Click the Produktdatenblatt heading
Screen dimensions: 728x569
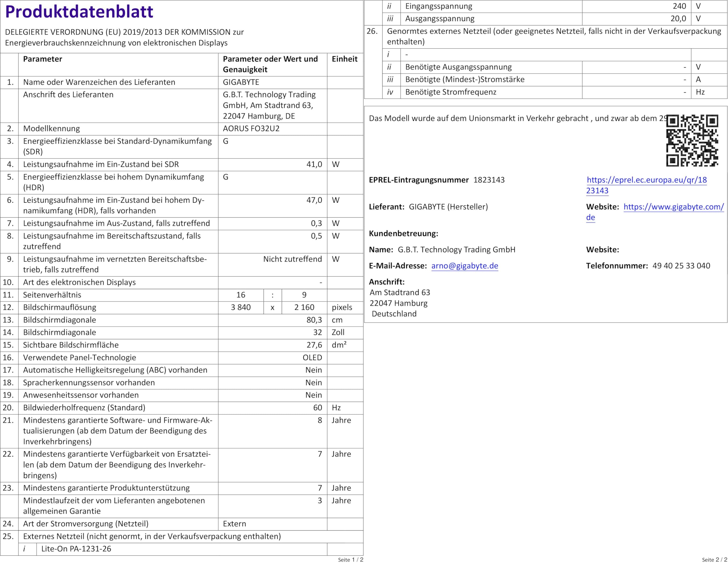(79, 12)
